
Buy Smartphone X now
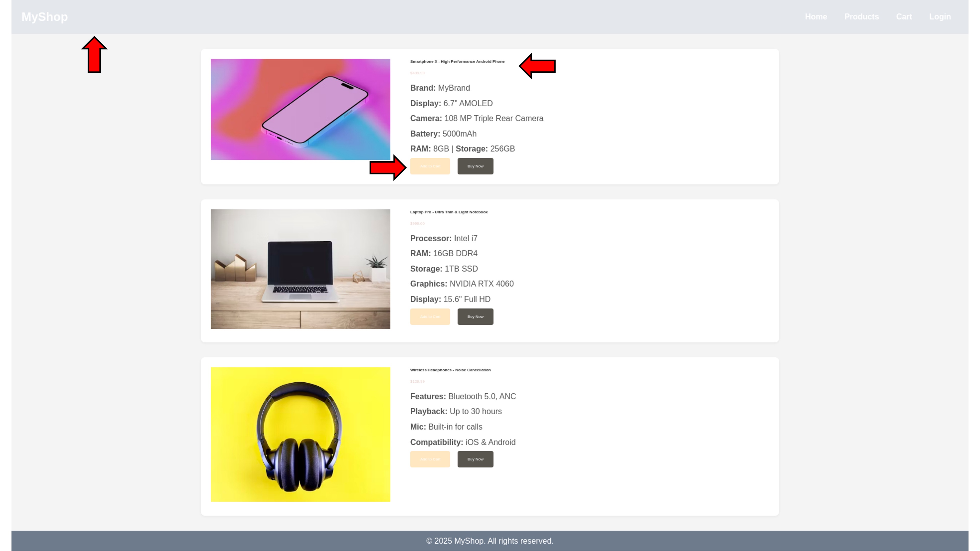pos(475,166)
